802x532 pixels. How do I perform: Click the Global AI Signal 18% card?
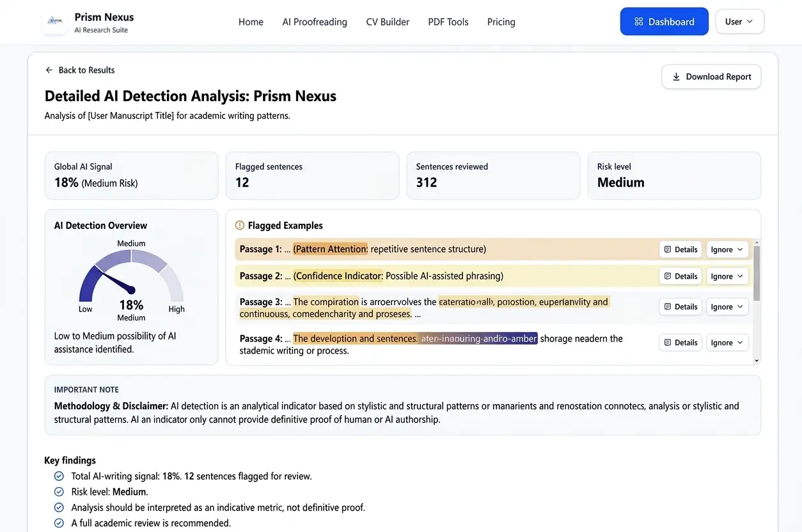(131, 175)
